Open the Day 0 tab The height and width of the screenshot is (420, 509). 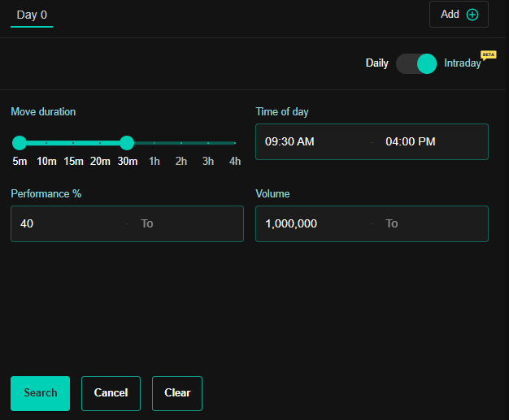click(32, 15)
